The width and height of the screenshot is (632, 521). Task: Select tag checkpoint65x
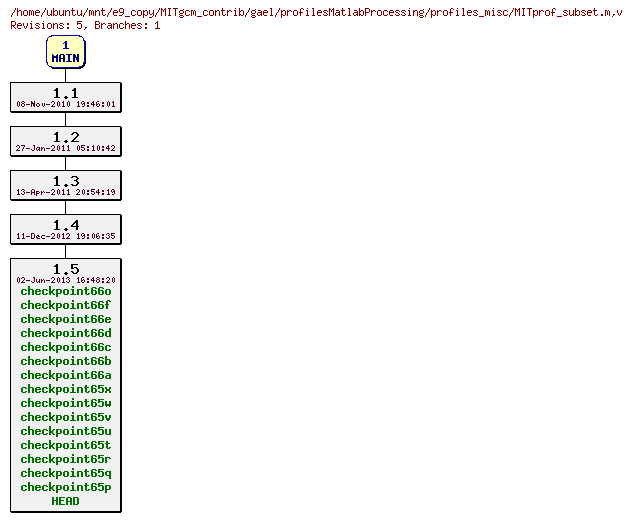coord(66,390)
